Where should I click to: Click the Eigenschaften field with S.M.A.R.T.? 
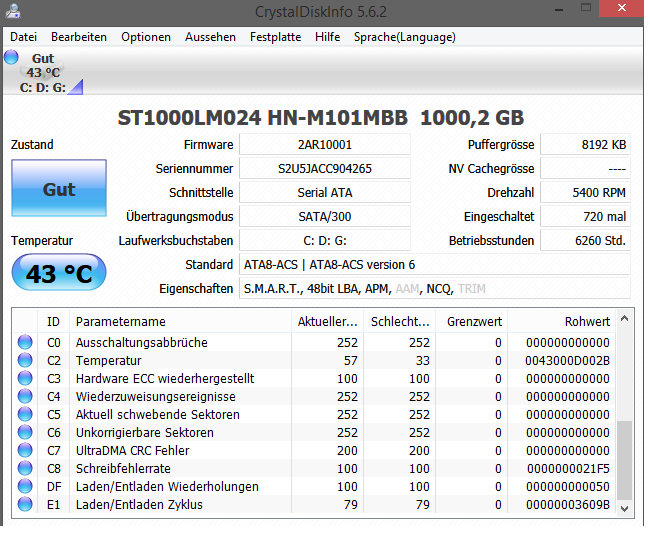tap(435, 289)
